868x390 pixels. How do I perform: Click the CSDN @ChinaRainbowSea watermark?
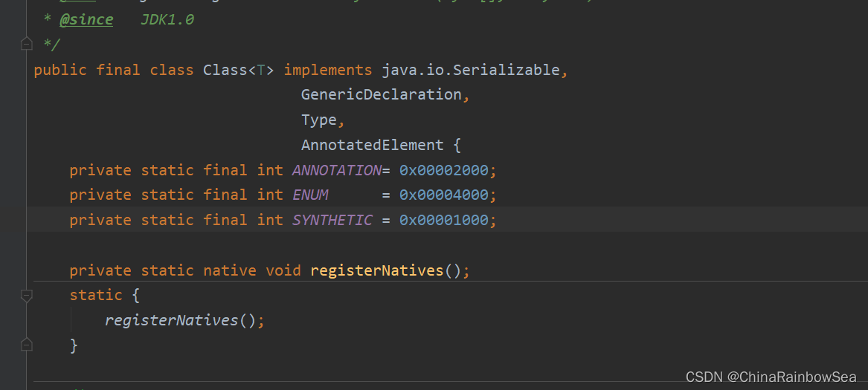(771, 377)
